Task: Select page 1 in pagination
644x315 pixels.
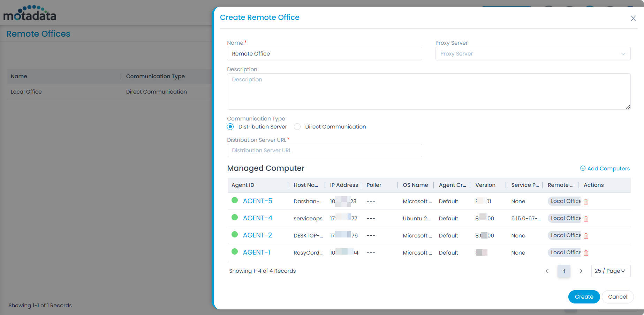Action: click(564, 271)
